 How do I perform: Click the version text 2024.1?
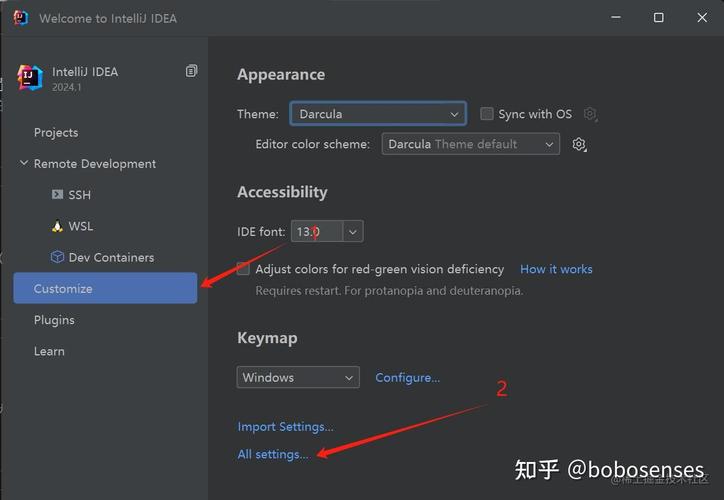click(x=66, y=87)
